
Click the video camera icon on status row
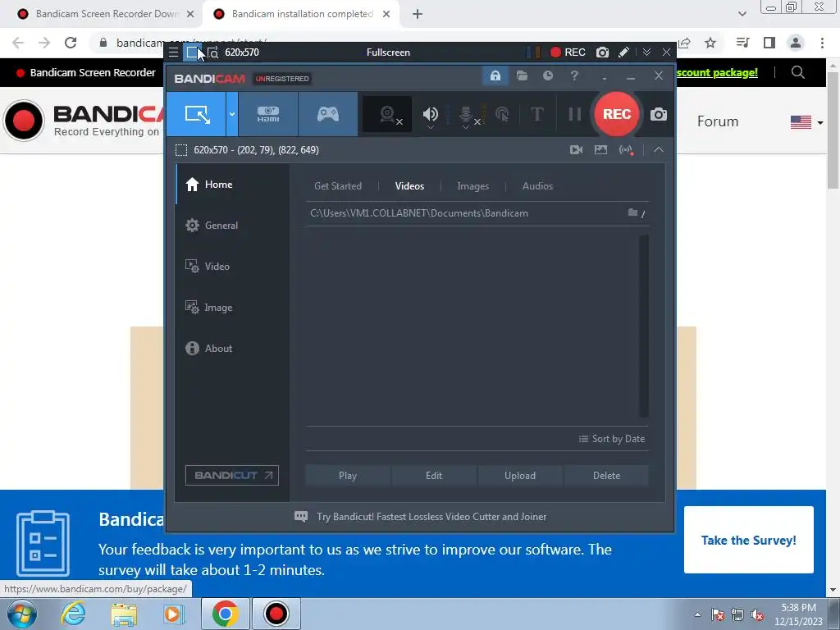pos(576,150)
